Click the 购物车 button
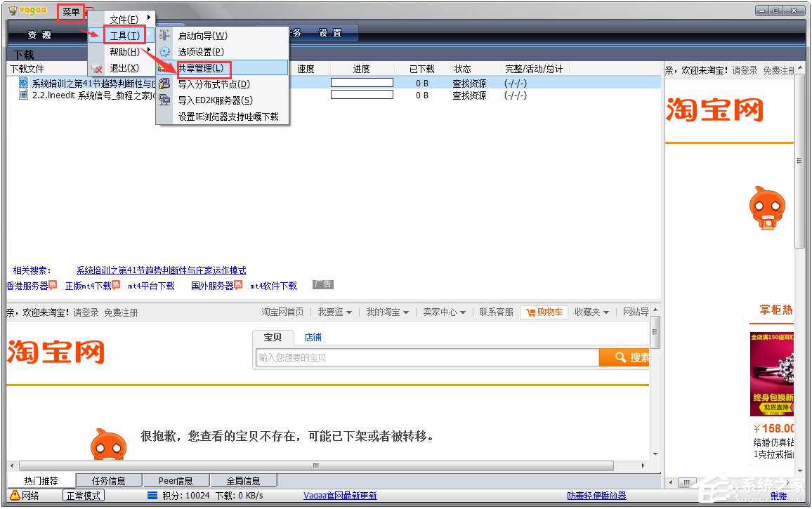The image size is (812, 509). (x=544, y=312)
